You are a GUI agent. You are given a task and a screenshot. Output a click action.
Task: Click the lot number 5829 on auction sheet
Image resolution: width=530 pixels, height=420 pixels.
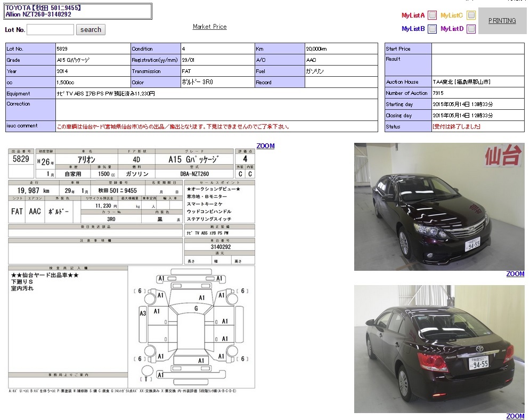tap(21, 159)
